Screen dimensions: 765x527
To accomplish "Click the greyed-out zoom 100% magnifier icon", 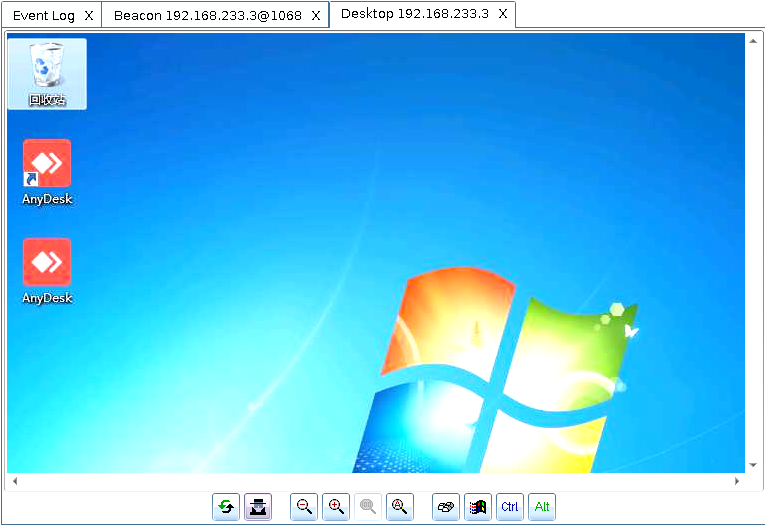I will (x=368, y=507).
